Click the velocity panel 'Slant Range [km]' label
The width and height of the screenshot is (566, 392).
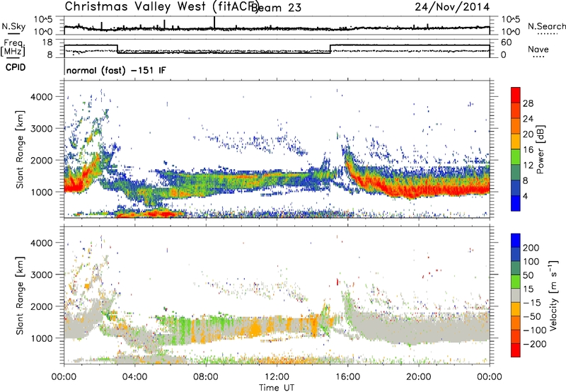coord(20,295)
